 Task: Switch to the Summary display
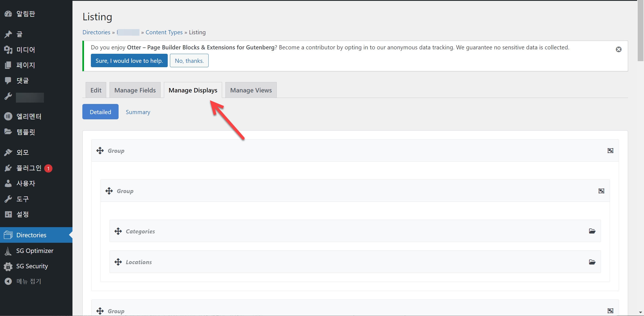[x=138, y=112]
